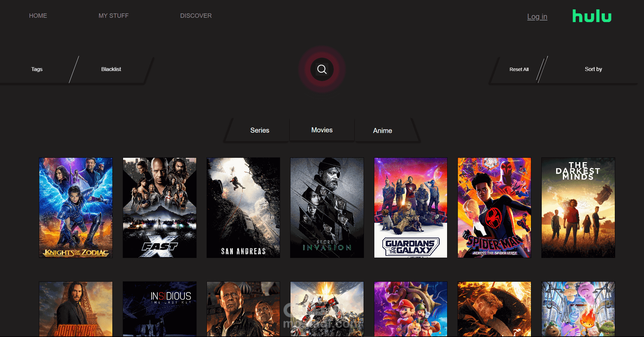This screenshot has height=337, width=644.
Task: Go to MY STUFF page
Action: click(113, 16)
